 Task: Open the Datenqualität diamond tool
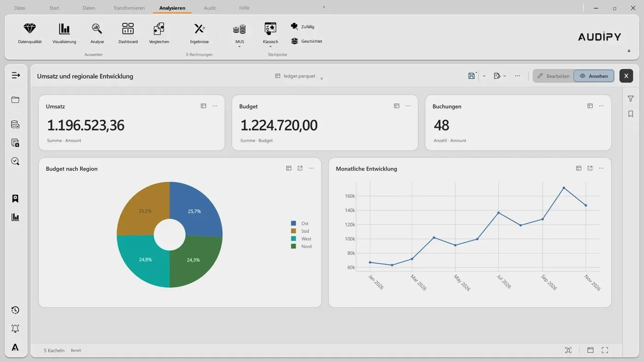coord(30,34)
